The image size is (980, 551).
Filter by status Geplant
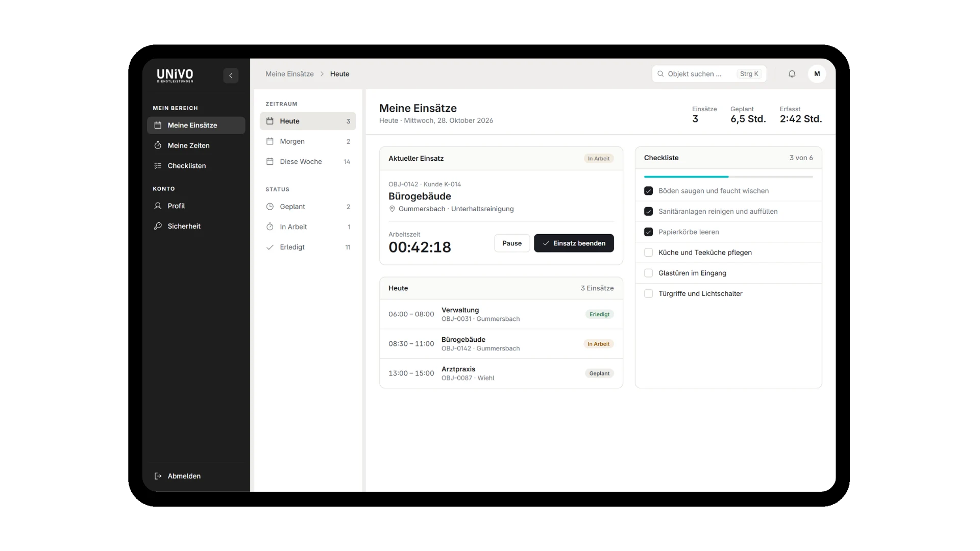(308, 207)
